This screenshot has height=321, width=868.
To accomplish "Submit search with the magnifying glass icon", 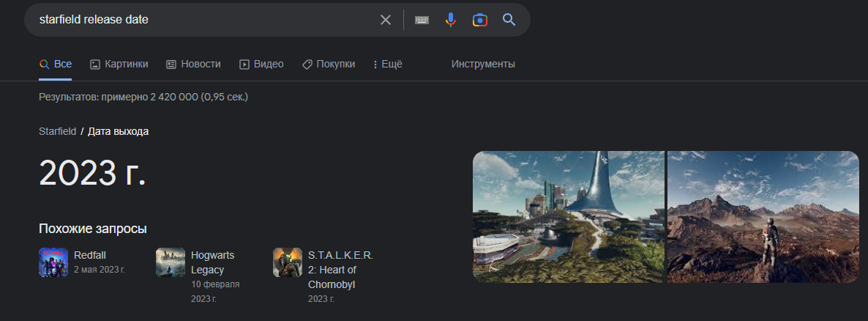I will point(509,20).
